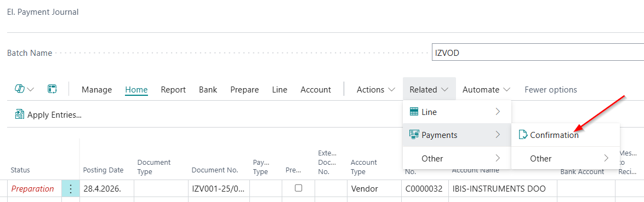644x202 pixels.
Task: Click the Account Name column header
Action: click(476, 170)
